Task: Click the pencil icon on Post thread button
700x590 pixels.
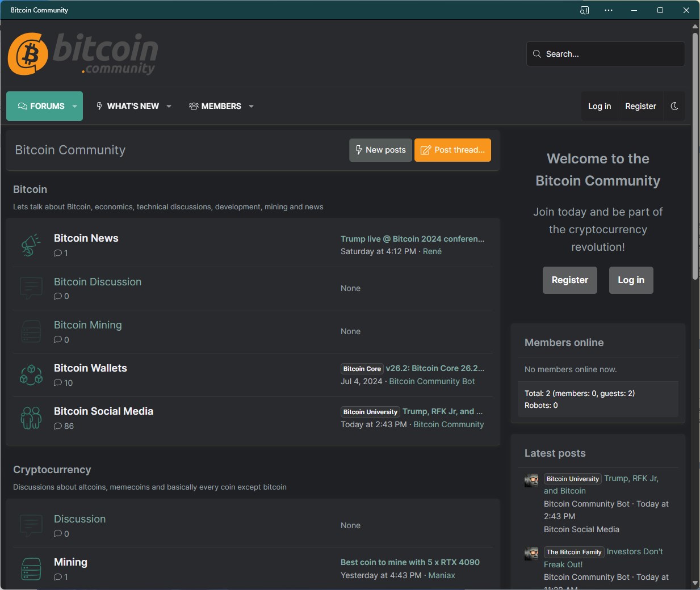Action: 426,150
